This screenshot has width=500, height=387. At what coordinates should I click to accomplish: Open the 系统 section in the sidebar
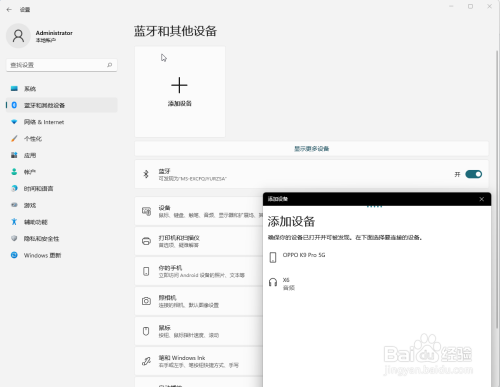(62, 89)
